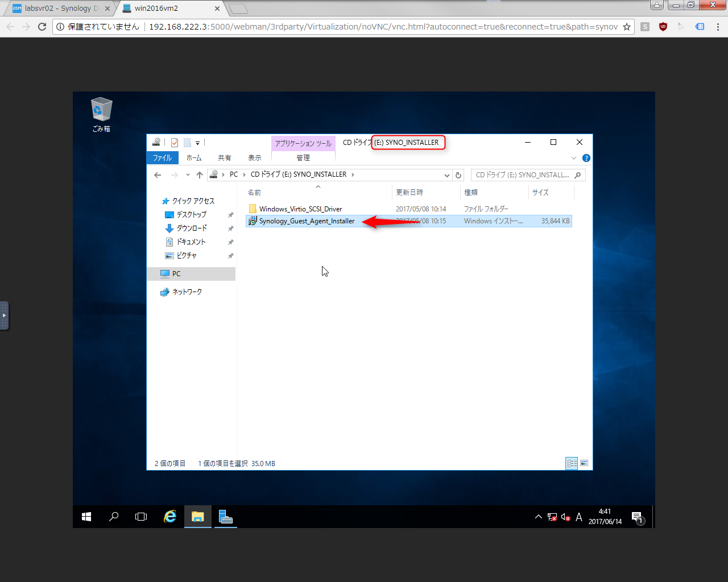Expand the noVNC side control handle
The width and height of the screenshot is (728, 582).
click(4, 316)
